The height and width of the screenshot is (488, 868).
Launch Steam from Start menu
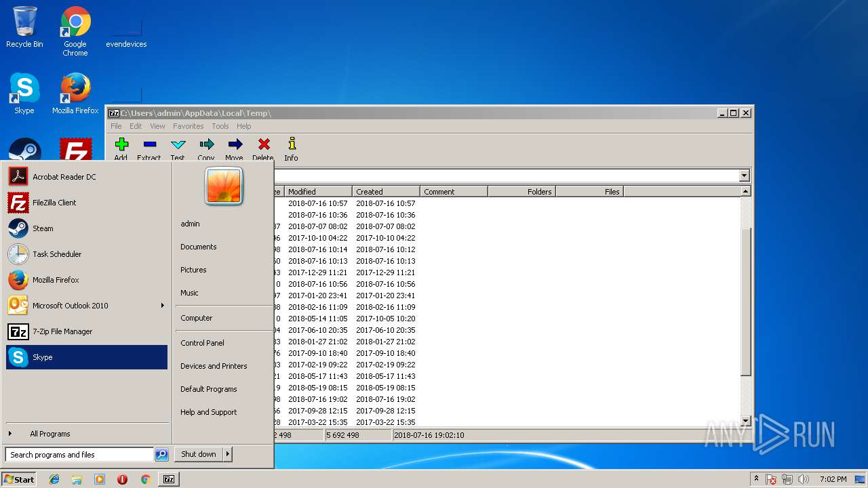(86, 228)
